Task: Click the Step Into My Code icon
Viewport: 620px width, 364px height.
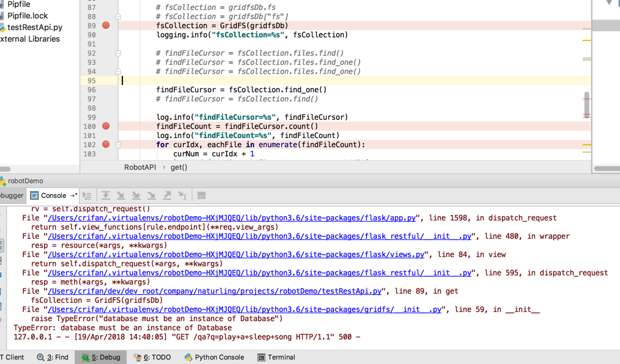Action: [x=136, y=195]
